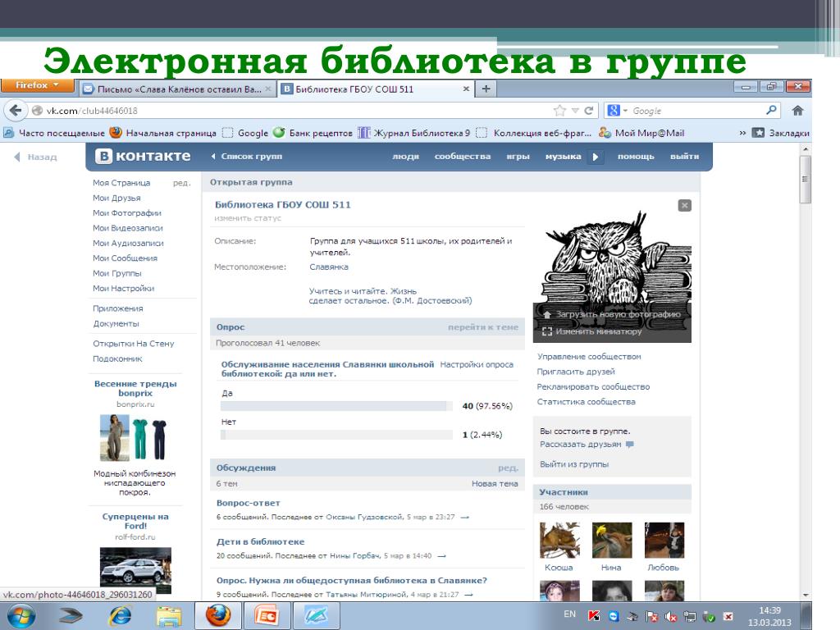Screen dimensions: 840x630
Task: Expand the Google search engine dropdown
Action: [619, 111]
